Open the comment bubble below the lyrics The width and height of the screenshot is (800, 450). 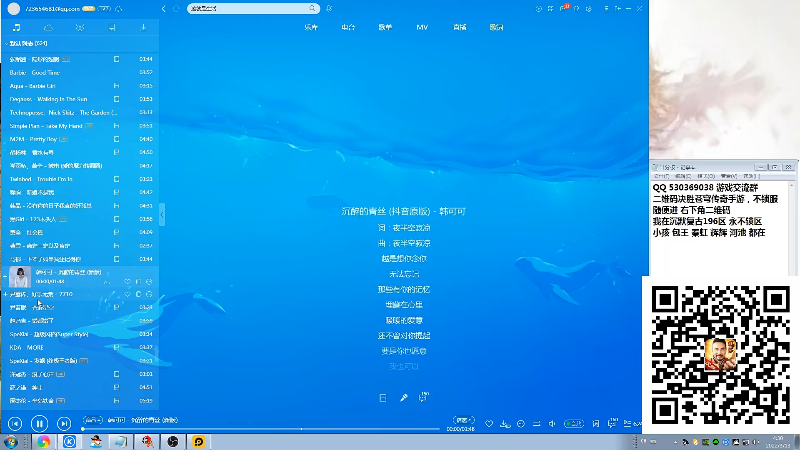[423, 397]
